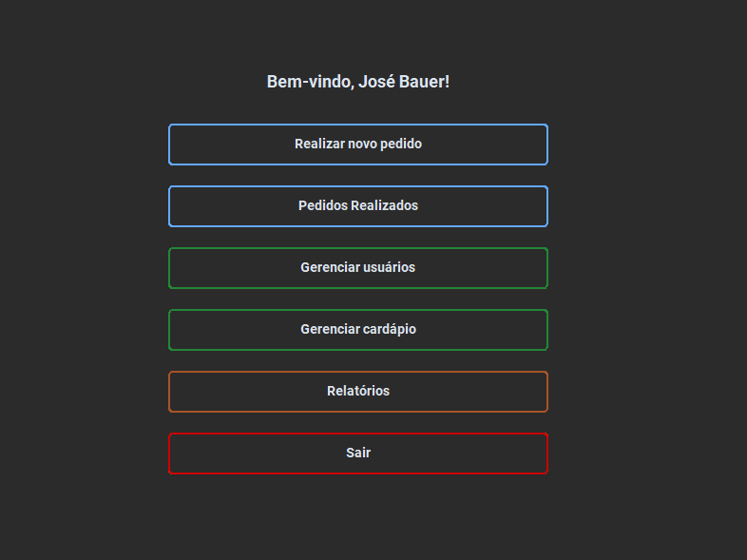
Task: Click the 'Gerenciar usuários' label text
Action: click(x=358, y=268)
